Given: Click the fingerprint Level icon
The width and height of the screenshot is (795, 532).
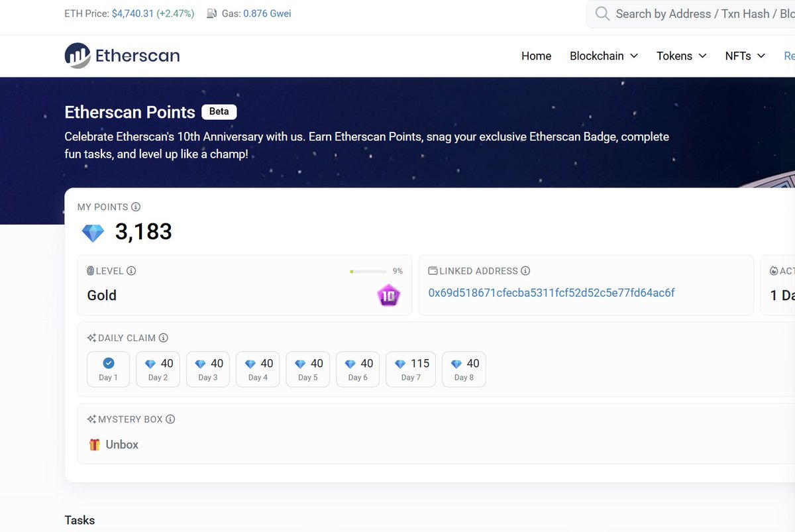Looking at the screenshot, I should [x=91, y=271].
